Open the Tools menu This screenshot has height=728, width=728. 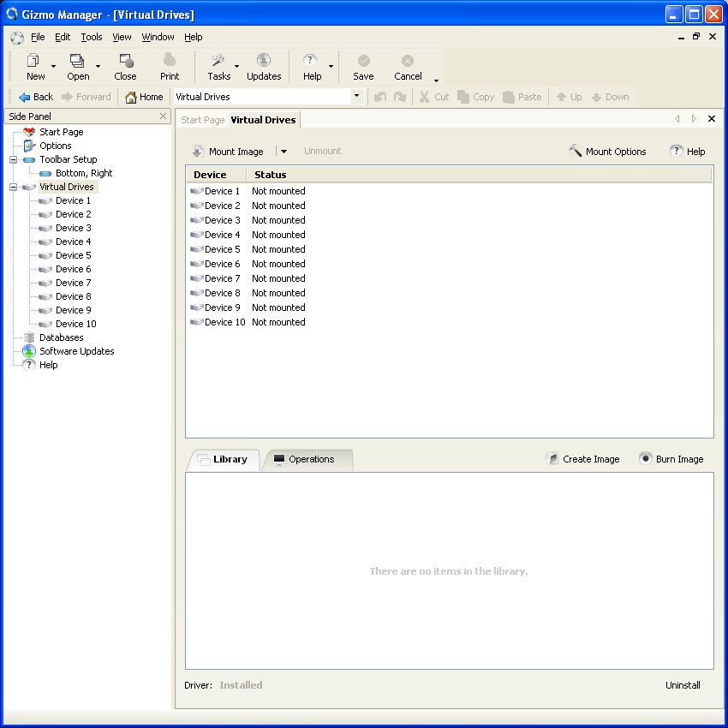(x=92, y=37)
